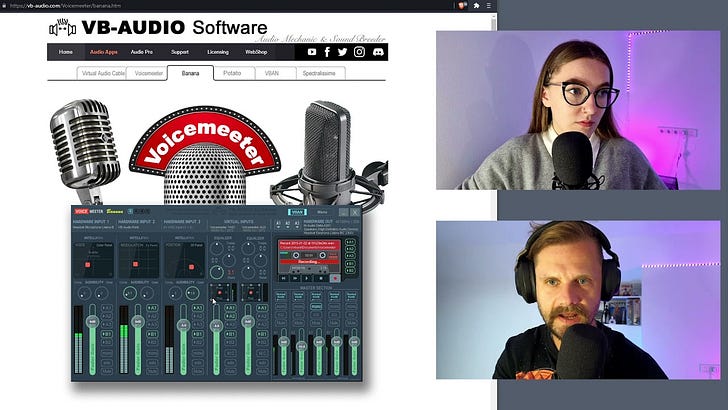Image resolution: width=728 pixels, height=410 pixels.
Task: Open the Discord icon in header
Action: 378,52
